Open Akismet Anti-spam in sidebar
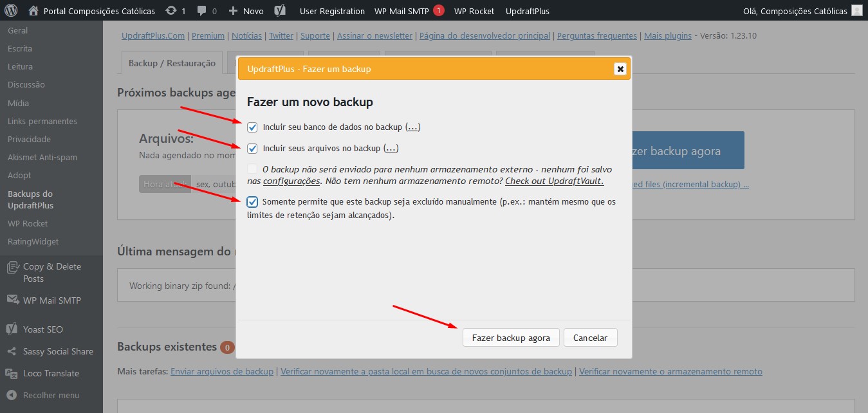 42,157
